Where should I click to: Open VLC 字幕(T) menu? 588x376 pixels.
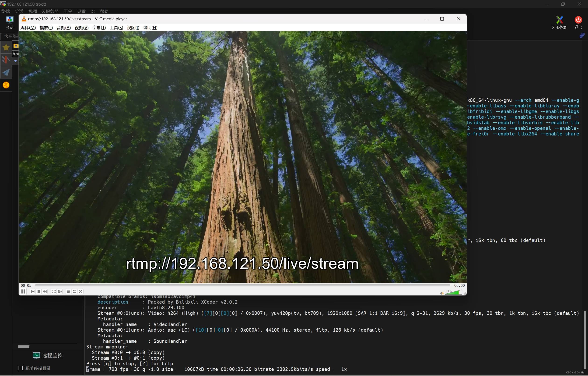coord(99,28)
